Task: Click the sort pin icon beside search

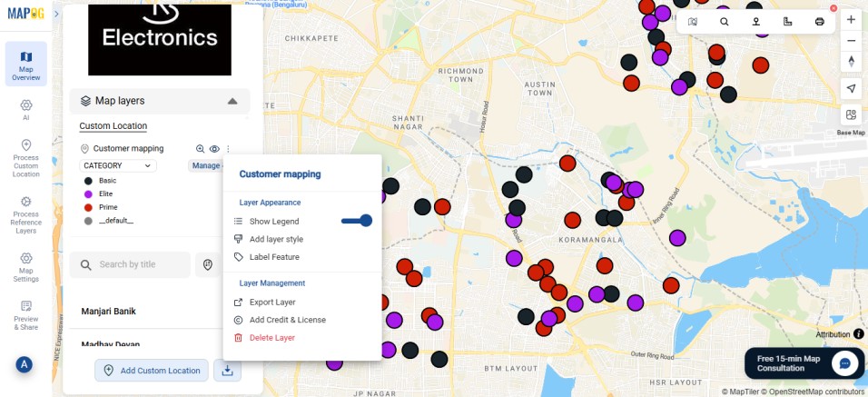Action: pyautogui.click(x=208, y=264)
